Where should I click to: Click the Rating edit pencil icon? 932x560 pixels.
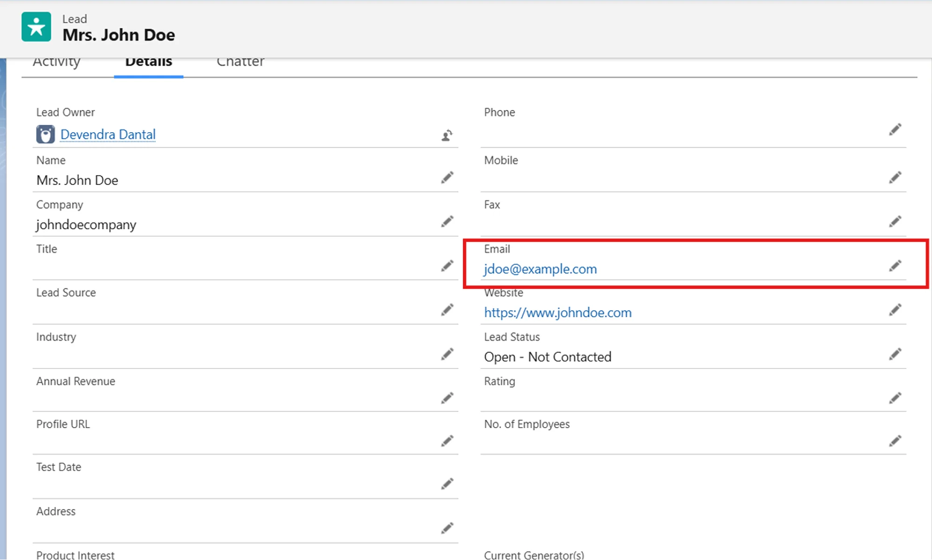tap(895, 398)
